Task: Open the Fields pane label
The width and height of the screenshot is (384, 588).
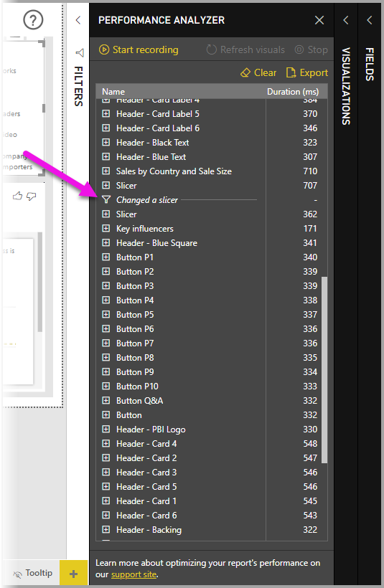Action: (x=370, y=64)
